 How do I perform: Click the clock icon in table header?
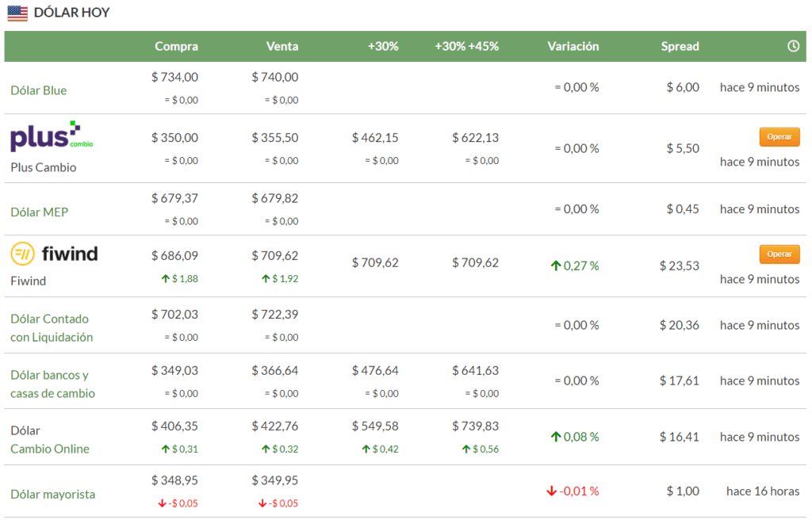click(x=793, y=46)
